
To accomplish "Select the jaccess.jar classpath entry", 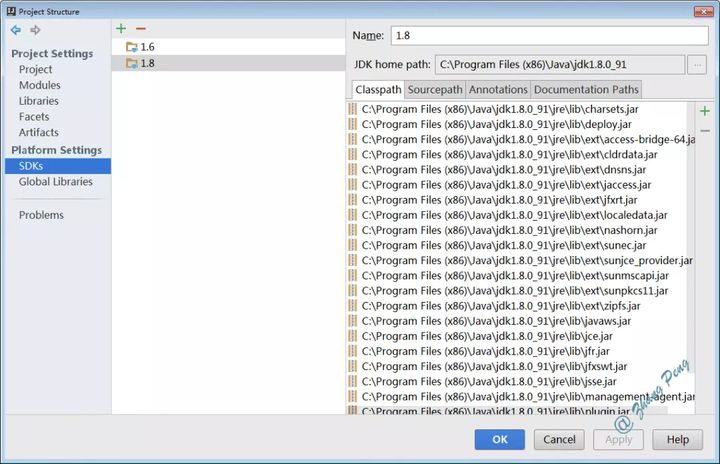I will click(506, 185).
